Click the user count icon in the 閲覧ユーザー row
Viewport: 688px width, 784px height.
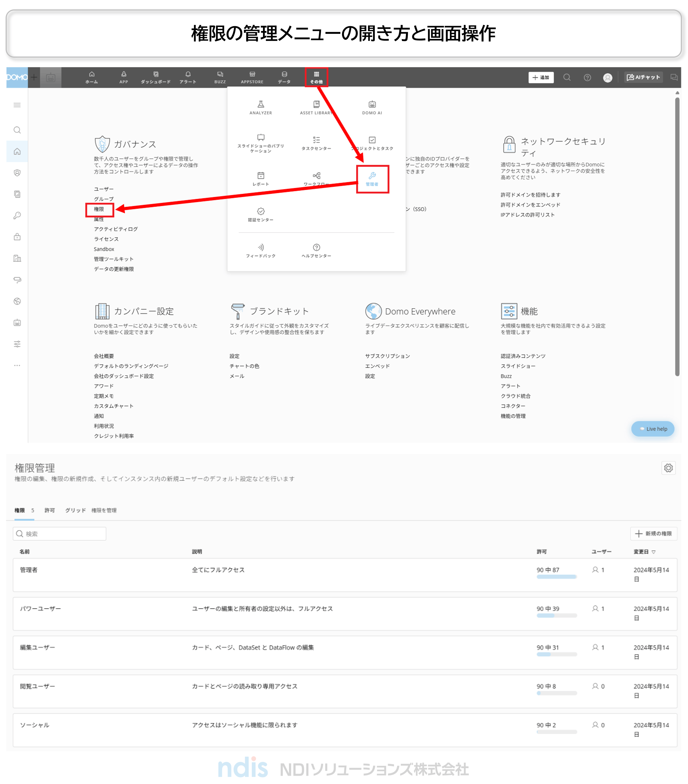595,686
